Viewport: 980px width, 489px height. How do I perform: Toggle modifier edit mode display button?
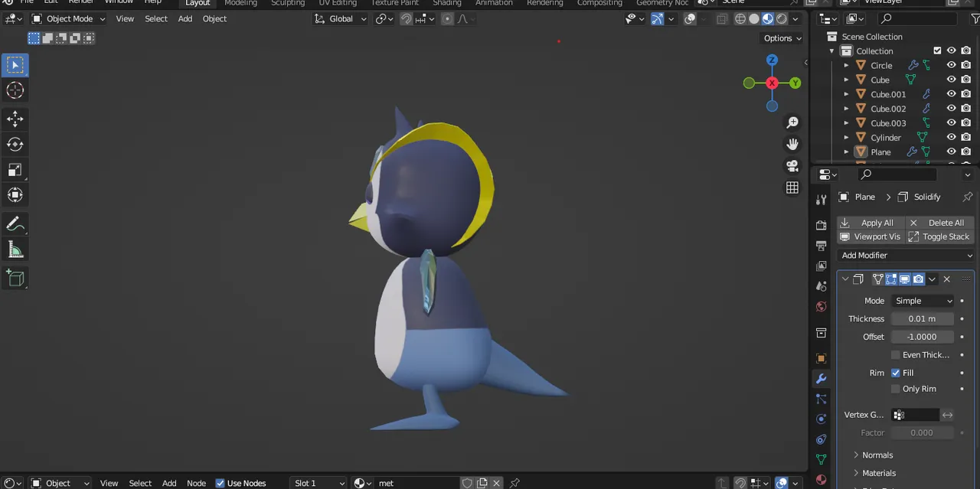891,279
